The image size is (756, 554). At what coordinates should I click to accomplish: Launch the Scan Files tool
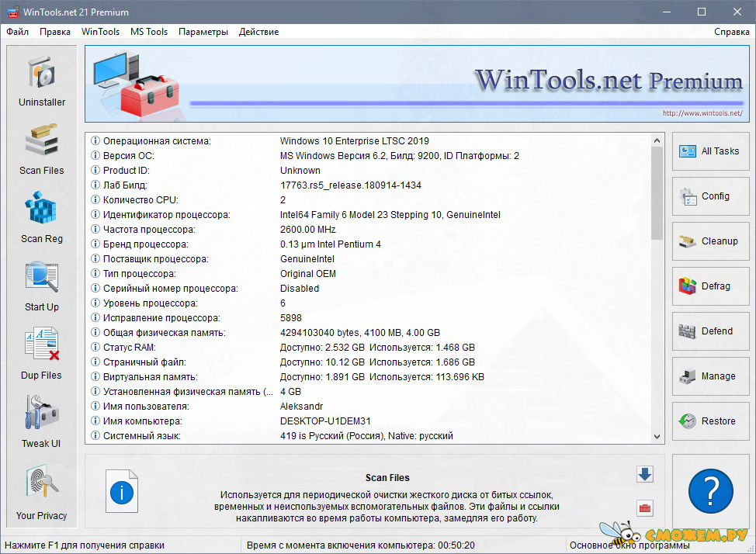[x=42, y=149]
